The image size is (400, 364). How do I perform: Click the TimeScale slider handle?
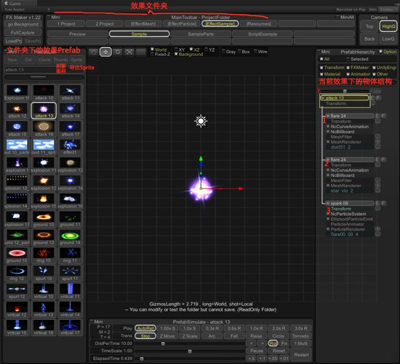pyautogui.click(x=190, y=351)
